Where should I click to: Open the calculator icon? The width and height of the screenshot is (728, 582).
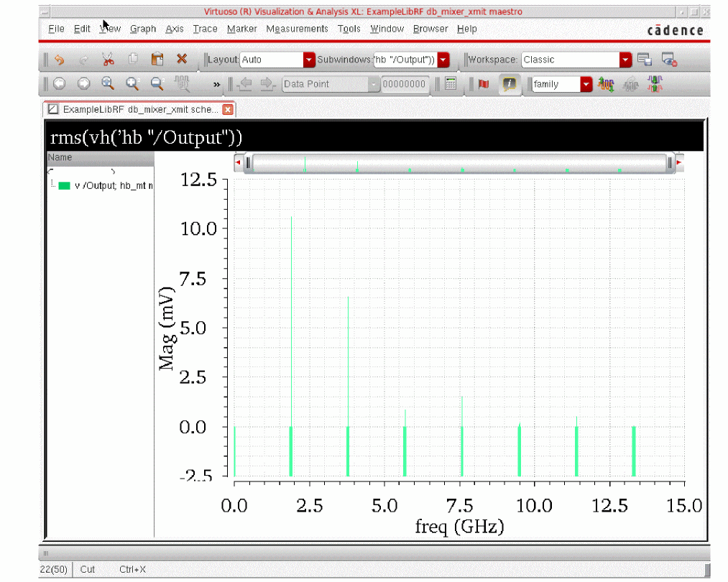click(x=451, y=83)
